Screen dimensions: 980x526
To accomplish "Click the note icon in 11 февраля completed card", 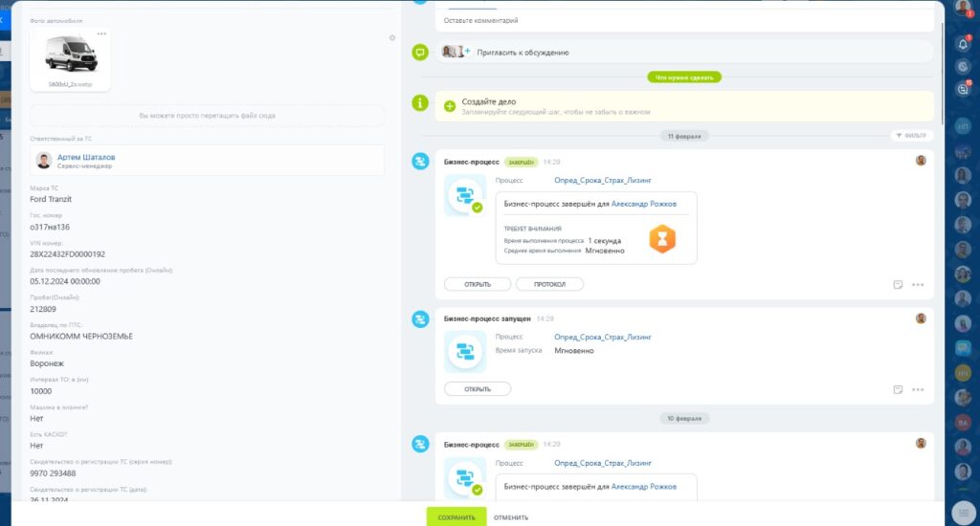I will [898, 284].
